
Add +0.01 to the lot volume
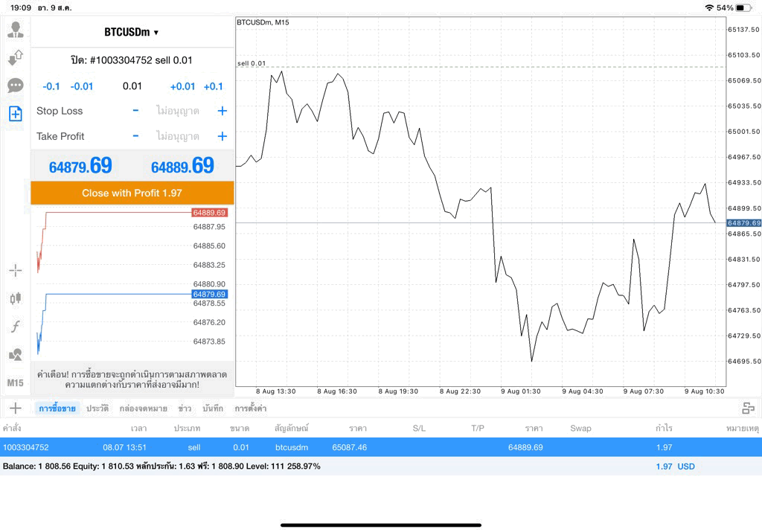(x=182, y=86)
